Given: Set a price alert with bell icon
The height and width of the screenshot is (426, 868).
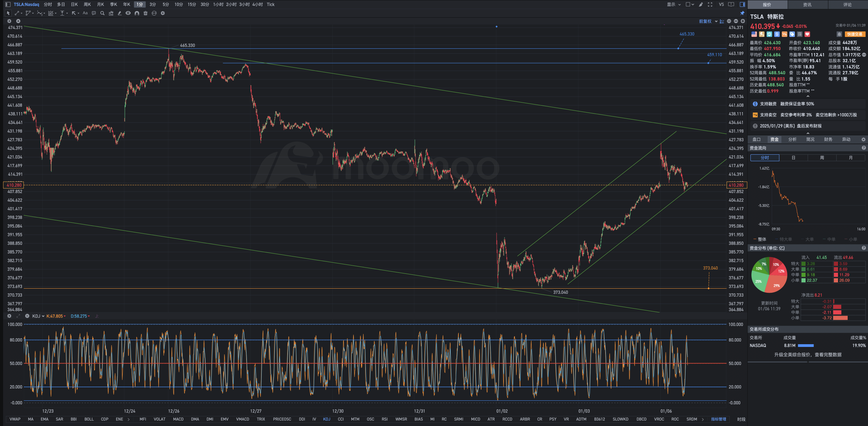Looking at the screenshot, I should pyautogui.click(x=839, y=34).
